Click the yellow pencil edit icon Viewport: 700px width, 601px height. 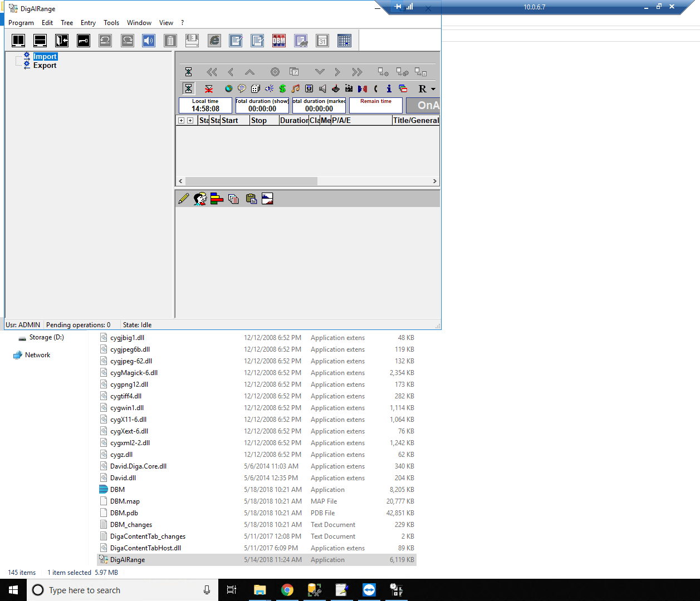click(x=184, y=199)
